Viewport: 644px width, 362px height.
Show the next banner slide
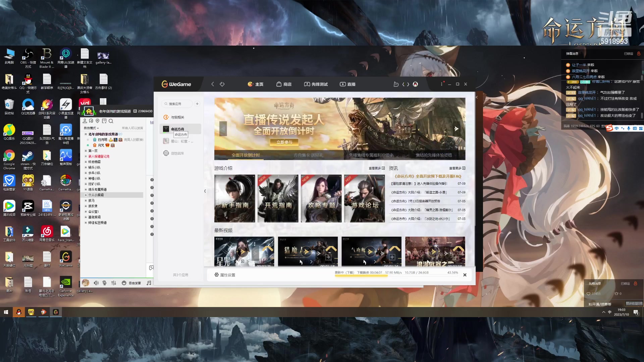point(456,129)
